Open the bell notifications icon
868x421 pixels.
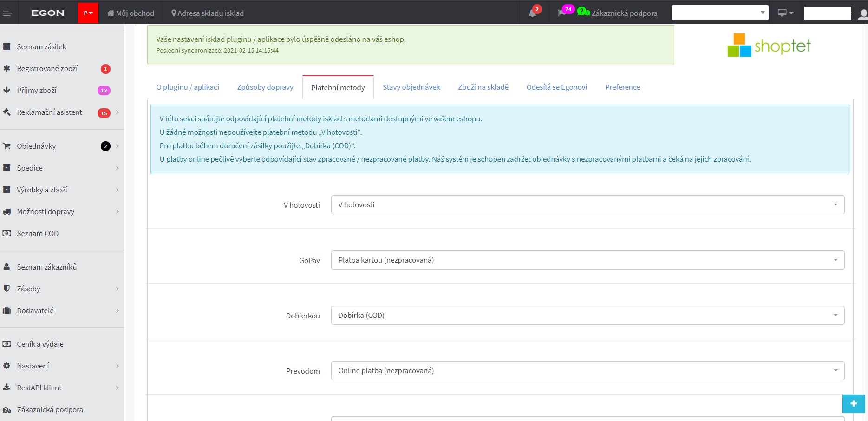(532, 13)
